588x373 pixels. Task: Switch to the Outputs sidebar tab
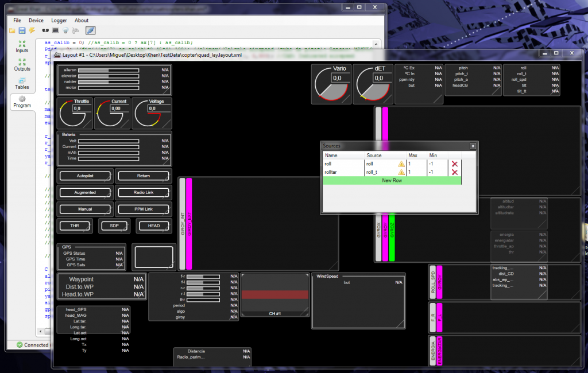[x=21, y=64]
